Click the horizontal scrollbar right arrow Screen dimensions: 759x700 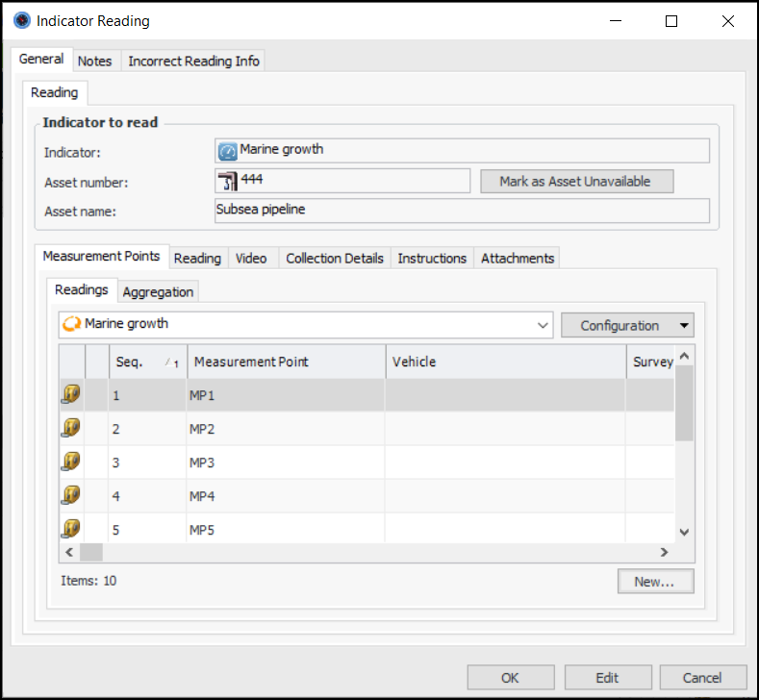pos(664,552)
